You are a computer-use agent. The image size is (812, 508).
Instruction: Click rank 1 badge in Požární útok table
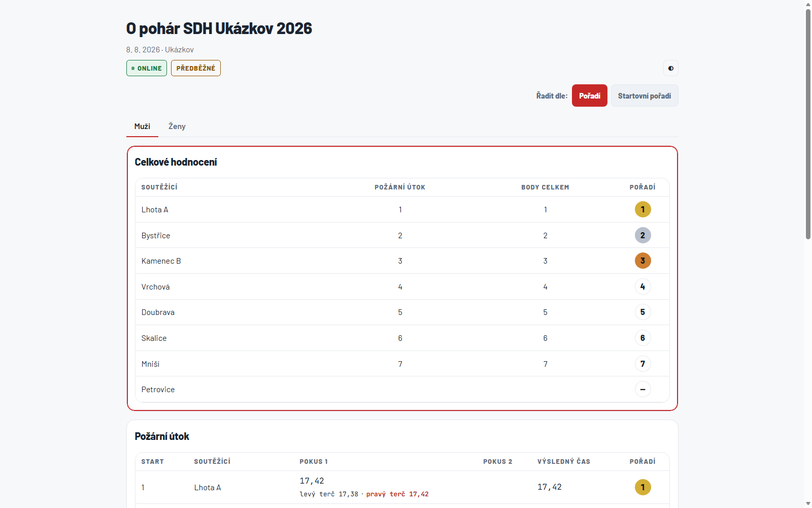(642, 487)
